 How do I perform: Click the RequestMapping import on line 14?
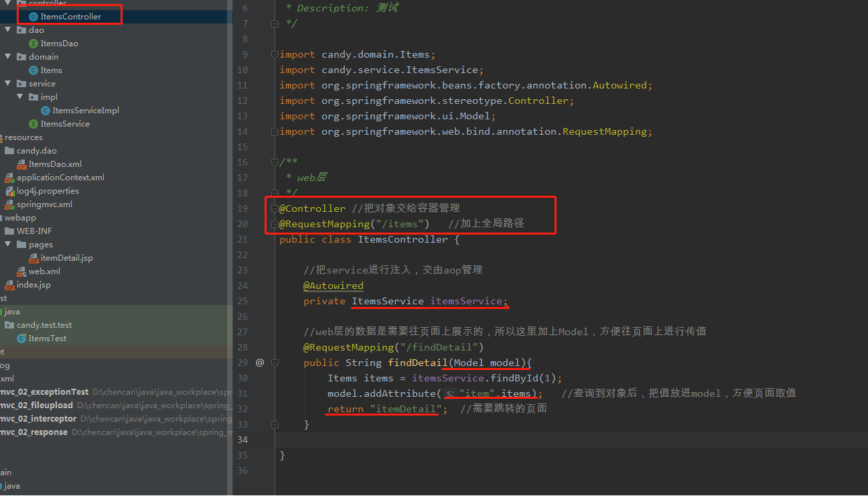605,131
